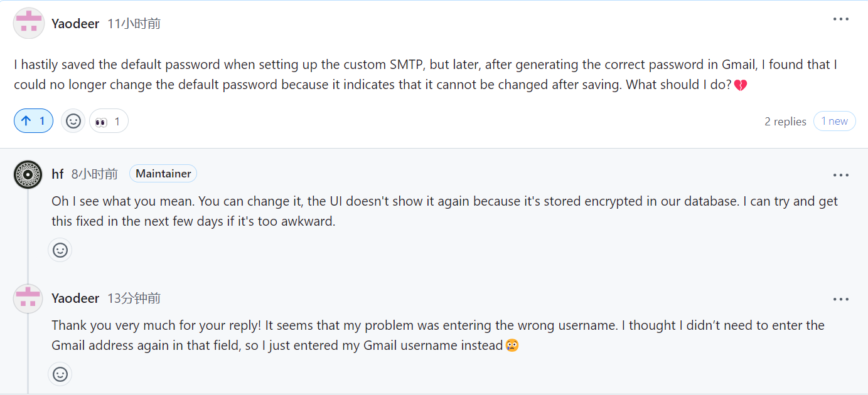This screenshot has height=395, width=868.
Task: Click hf's round avatar image
Action: point(28,174)
